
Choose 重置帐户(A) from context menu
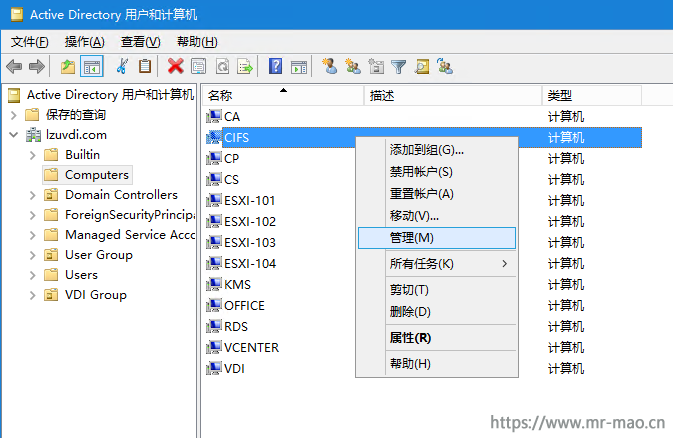[x=437, y=194]
